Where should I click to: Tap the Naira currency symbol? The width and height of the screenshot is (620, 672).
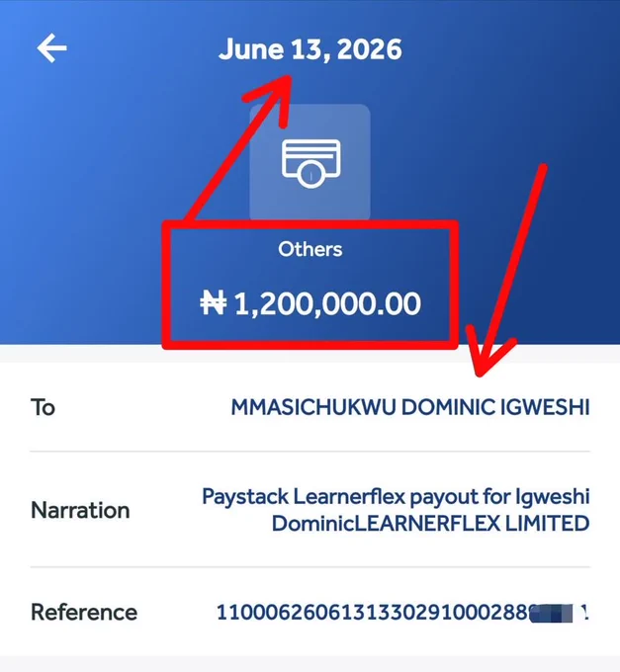click(214, 302)
